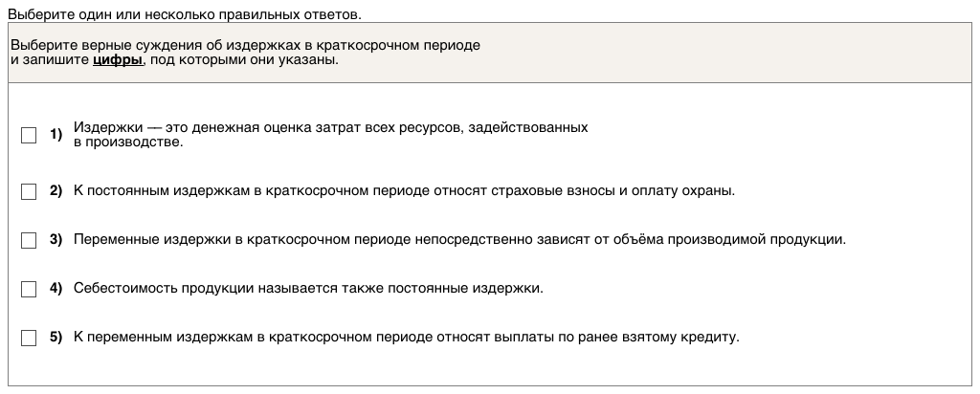Click the phrase "и запишите" in the question

tap(50, 60)
